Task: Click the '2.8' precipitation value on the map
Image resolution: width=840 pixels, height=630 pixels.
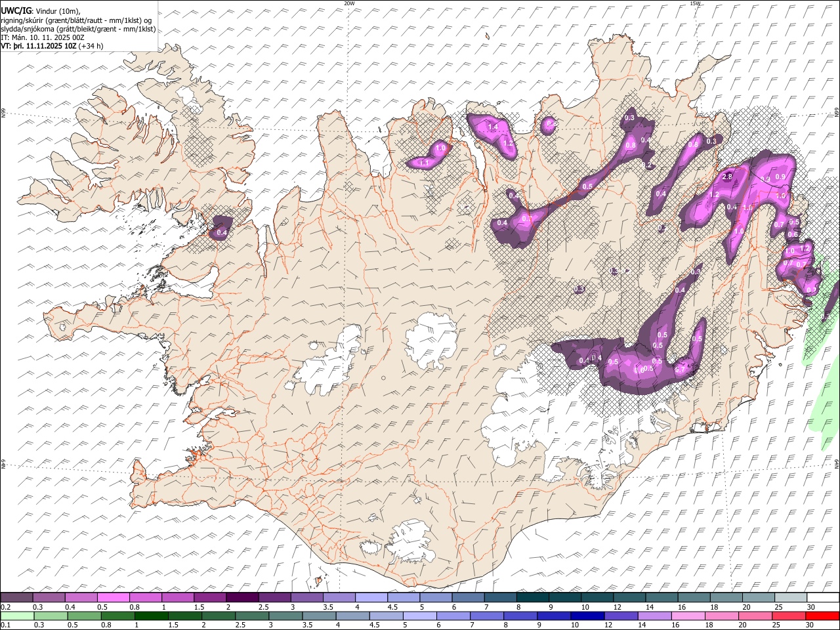Action: pos(727,177)
